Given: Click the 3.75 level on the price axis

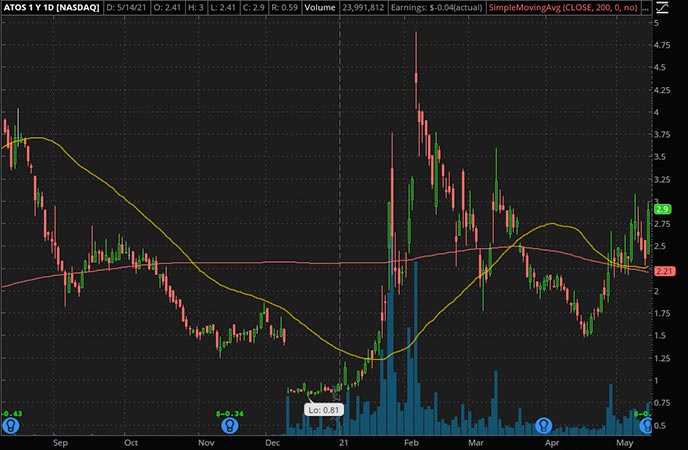Looking at the screenshot, I should [x=662, y=135].
